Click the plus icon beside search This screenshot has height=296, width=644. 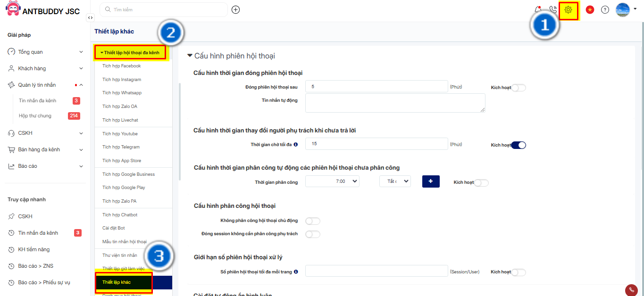point(236,9)
